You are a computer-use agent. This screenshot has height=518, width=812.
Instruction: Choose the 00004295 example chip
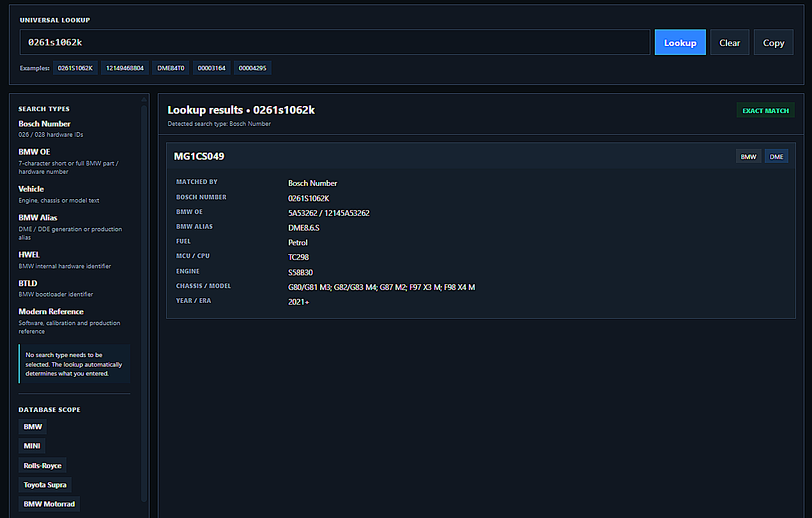[252, 68]
